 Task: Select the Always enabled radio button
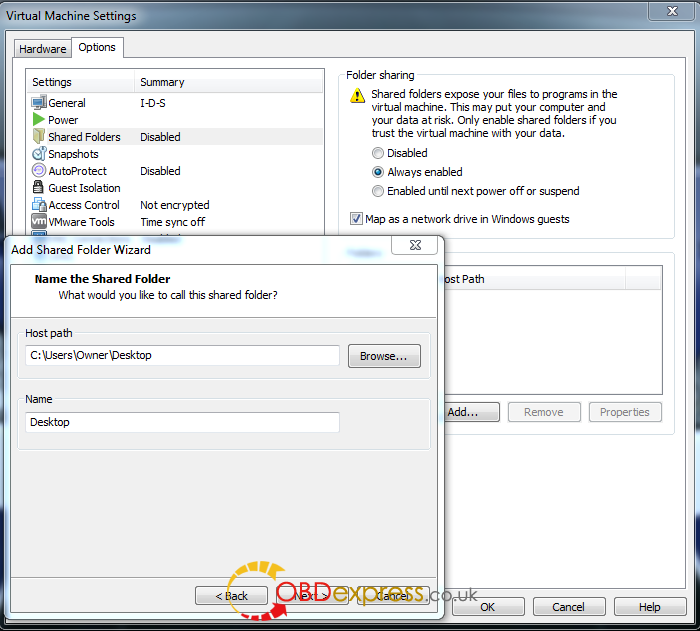click(378, 172)
